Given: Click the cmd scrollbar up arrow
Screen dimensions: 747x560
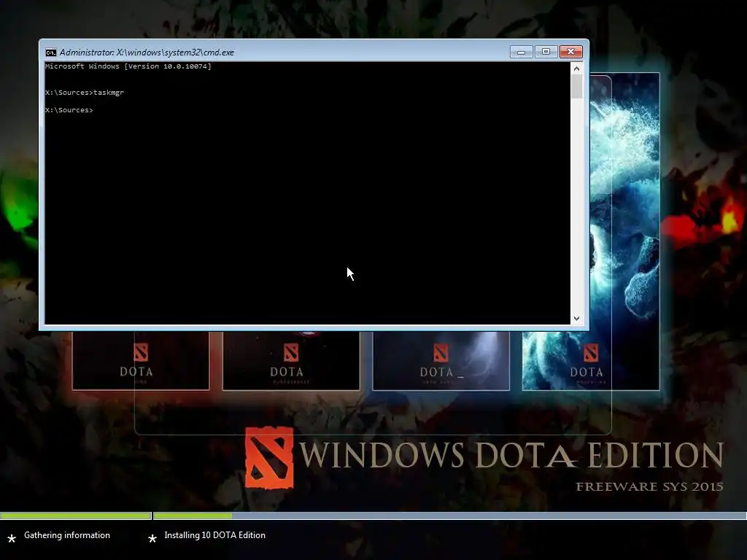Looking at the screenshot, I should (x=576, y=69).
